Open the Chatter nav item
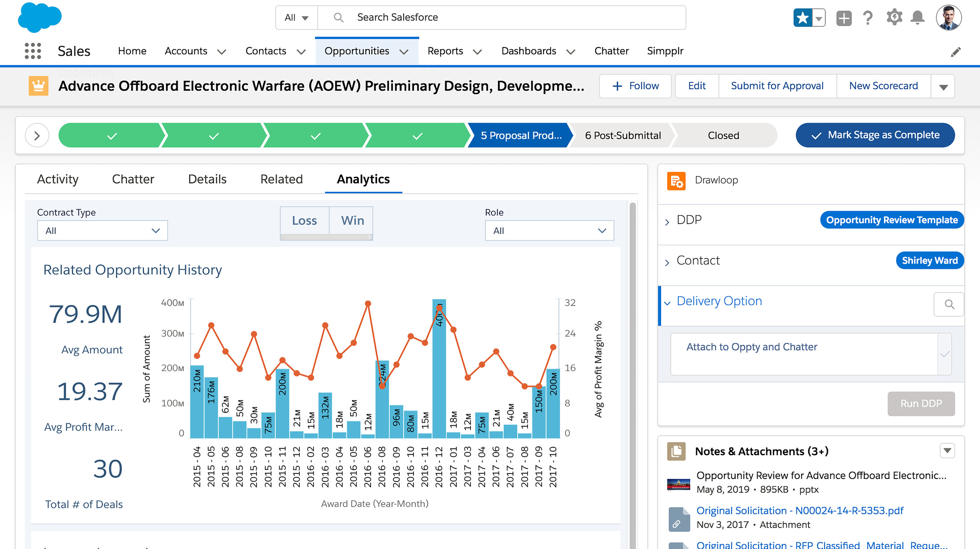 (611, 51)
